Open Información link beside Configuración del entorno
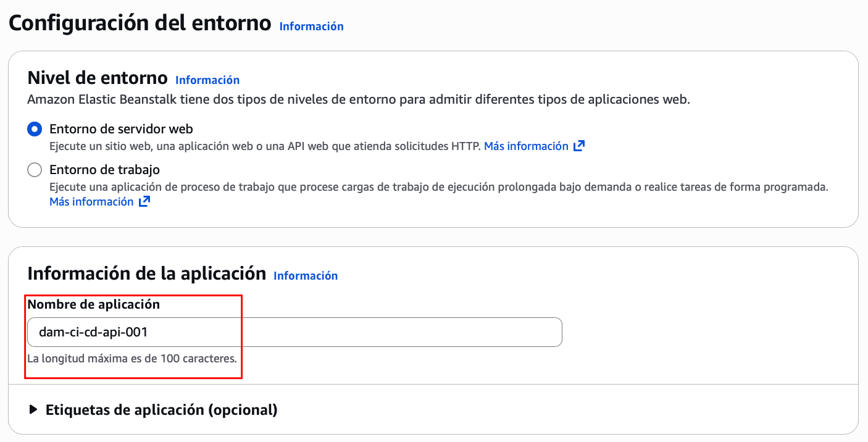Image resolution: width=868 pixels, height=442 pixels. [x=311, y=27]
